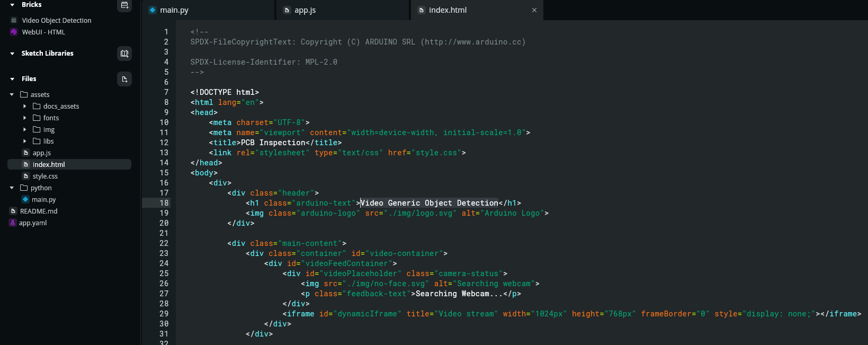The width and height of the screenshot is (868, 345).
Task: Click the PCB Inspection title text
Action: pos(273,143)
